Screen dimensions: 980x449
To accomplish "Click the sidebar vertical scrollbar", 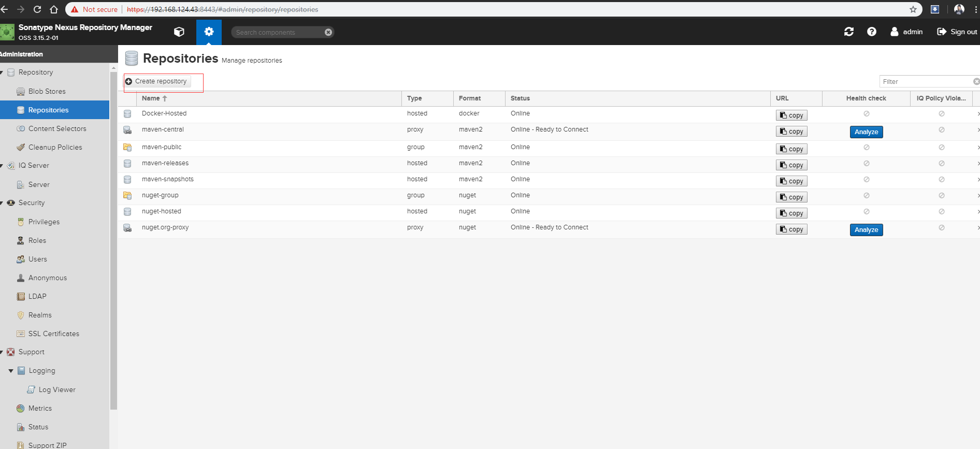I will click(x=113, y=241).
